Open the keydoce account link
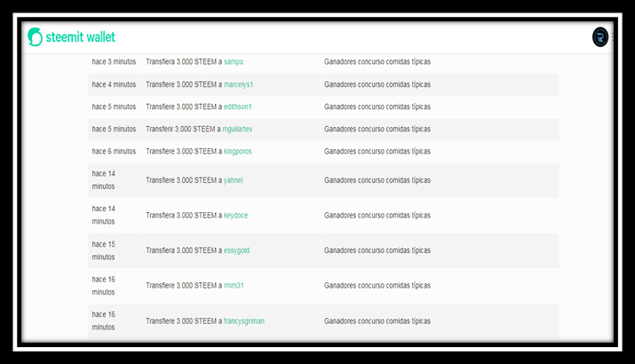The image size is (635, 364). pyautogui.click(x=235, y=216)
